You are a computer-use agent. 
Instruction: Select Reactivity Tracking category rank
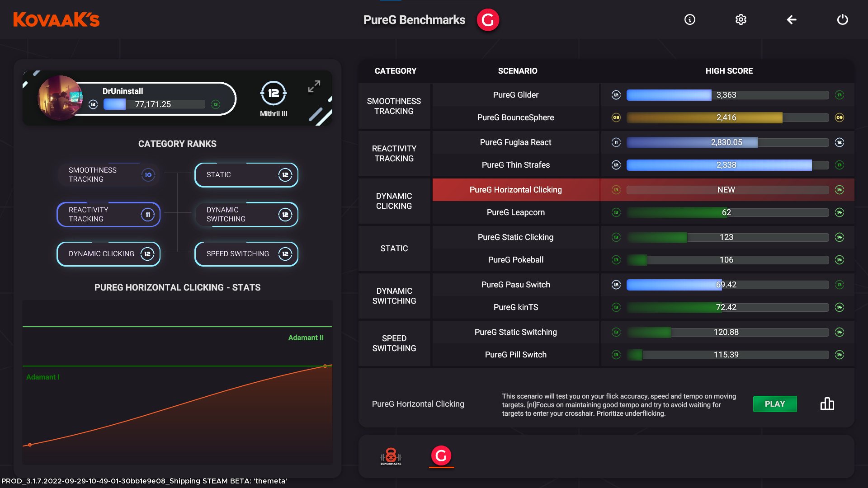pyautogui.click(x=108, y=214)
